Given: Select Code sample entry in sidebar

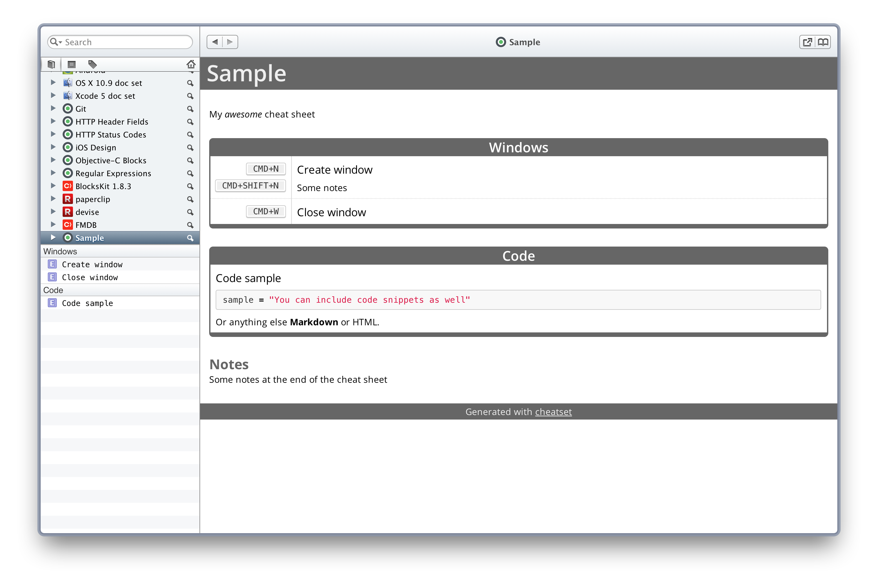Looking at the screenshot, I should 87,303.
